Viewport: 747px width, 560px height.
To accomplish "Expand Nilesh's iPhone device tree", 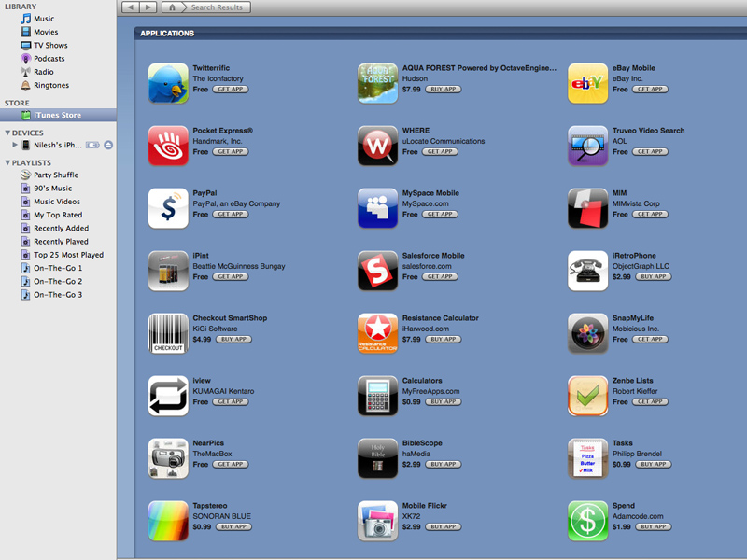I will pos(15,145).
